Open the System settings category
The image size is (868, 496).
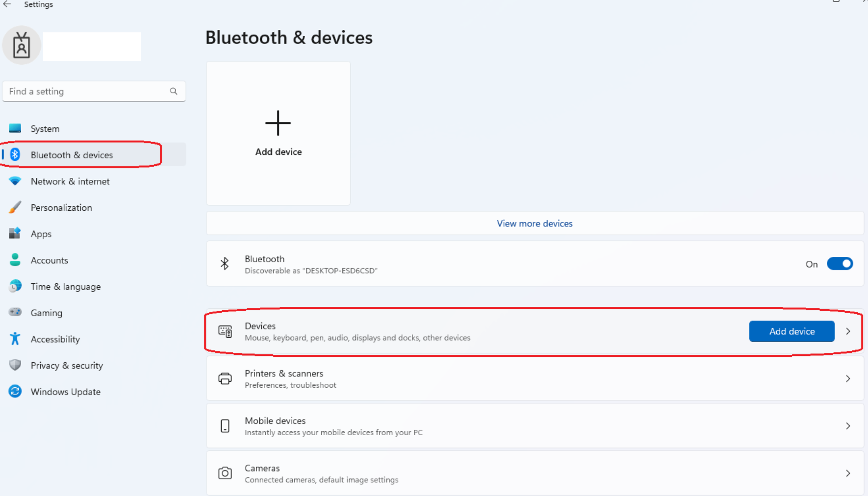pyautogui.click(x=45, y=128)
